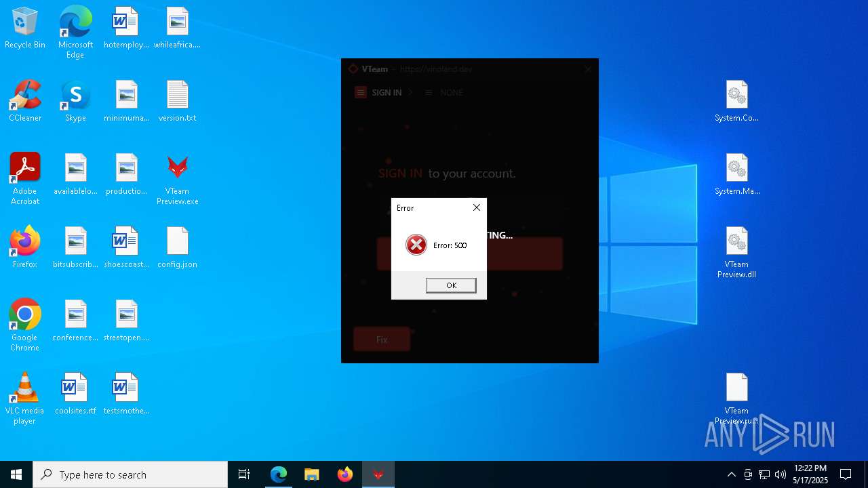This screenshot has width=868, height=488.
Task: Select Firefox desktop shortcut
Action: tap(25, 248)
